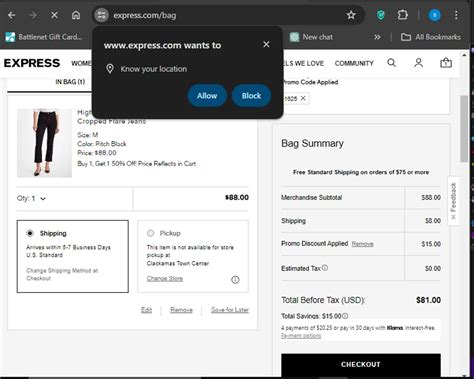Click the Change Store link
Viewport: 474px width, 379px height.
(165, 278)
